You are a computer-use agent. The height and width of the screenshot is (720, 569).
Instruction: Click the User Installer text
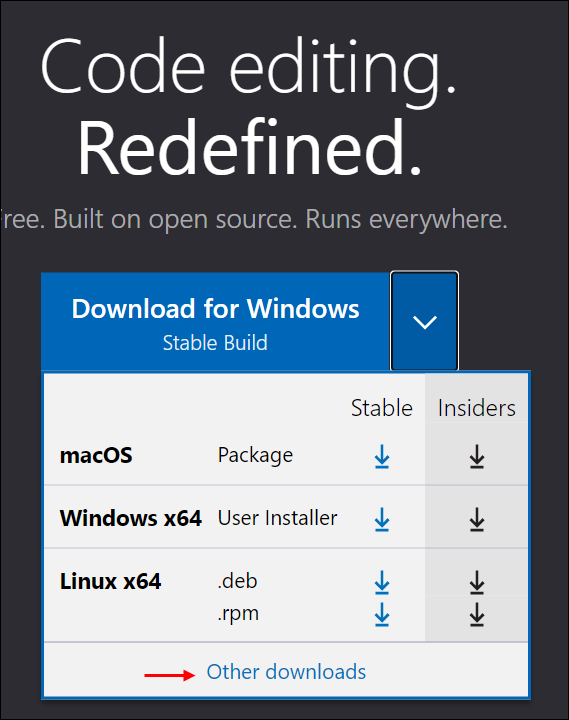click(x=277, y=518)
